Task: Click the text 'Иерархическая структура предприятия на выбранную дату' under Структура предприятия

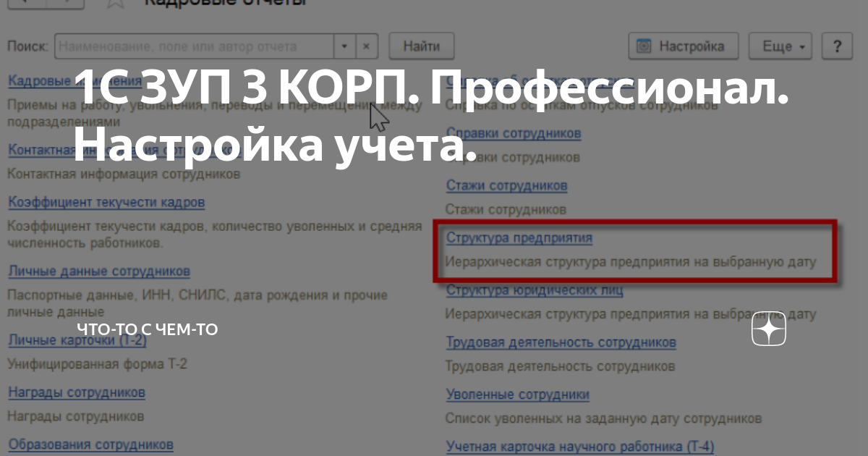Action: click(631, 261)
